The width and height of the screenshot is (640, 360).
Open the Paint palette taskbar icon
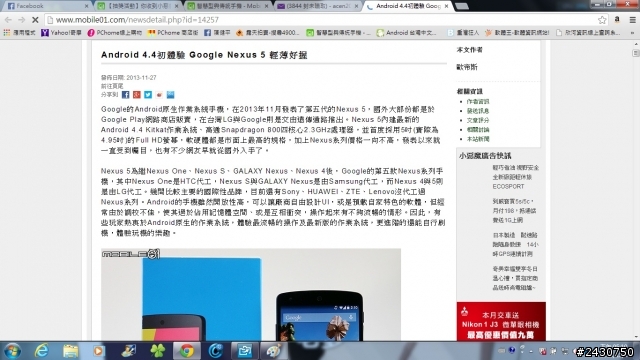coord(273,351)
